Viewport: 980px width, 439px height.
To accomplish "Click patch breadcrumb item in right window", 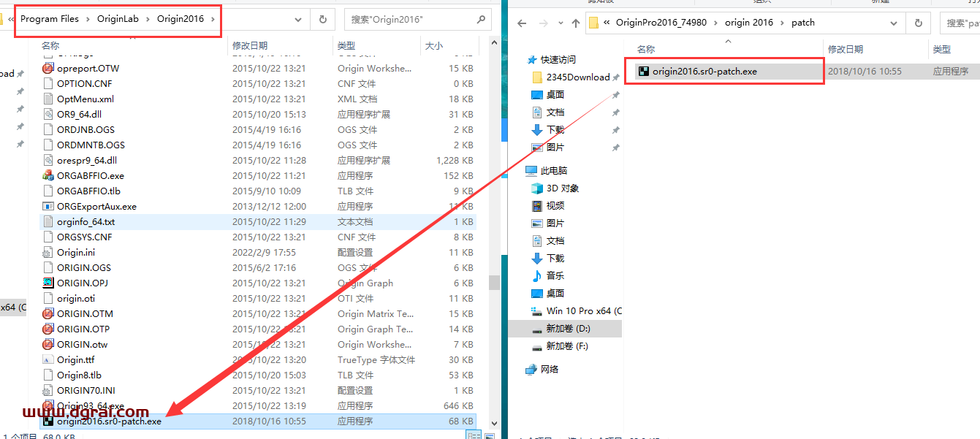I will point(802,22).
